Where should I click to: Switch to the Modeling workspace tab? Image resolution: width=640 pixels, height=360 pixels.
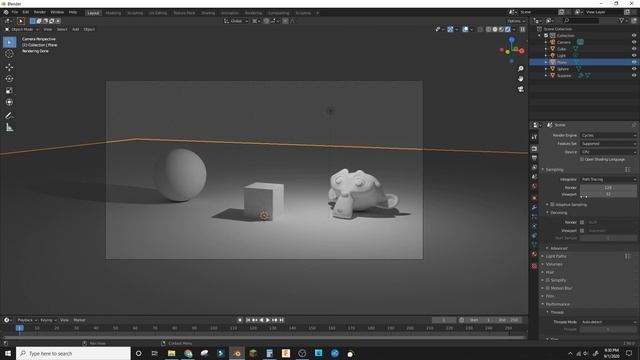[x=113, y=13]
